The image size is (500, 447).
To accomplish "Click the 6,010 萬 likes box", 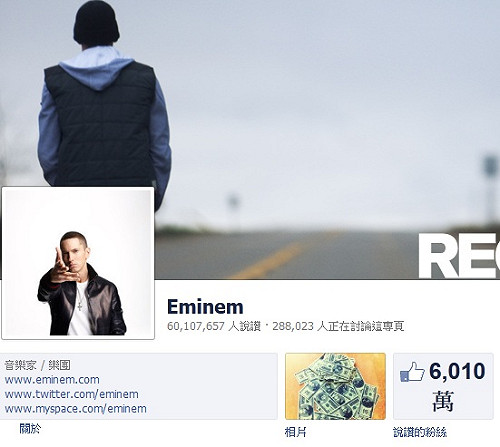I will [443, 386].
